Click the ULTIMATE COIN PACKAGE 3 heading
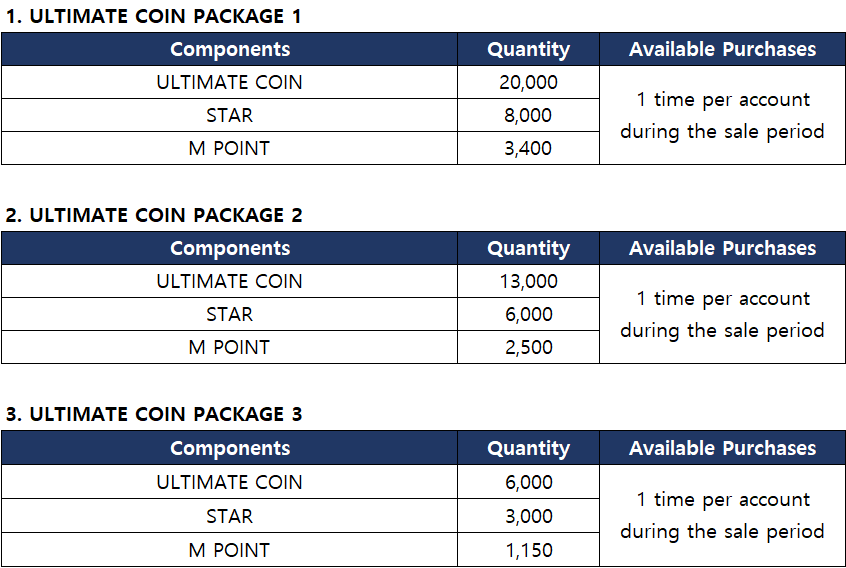 pos(153,414)
